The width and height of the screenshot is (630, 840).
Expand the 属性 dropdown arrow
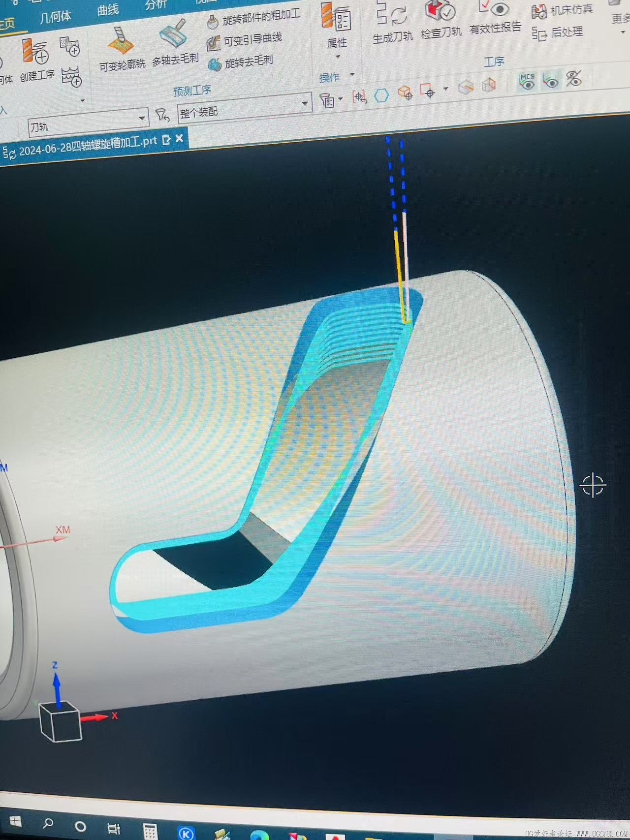338,57
